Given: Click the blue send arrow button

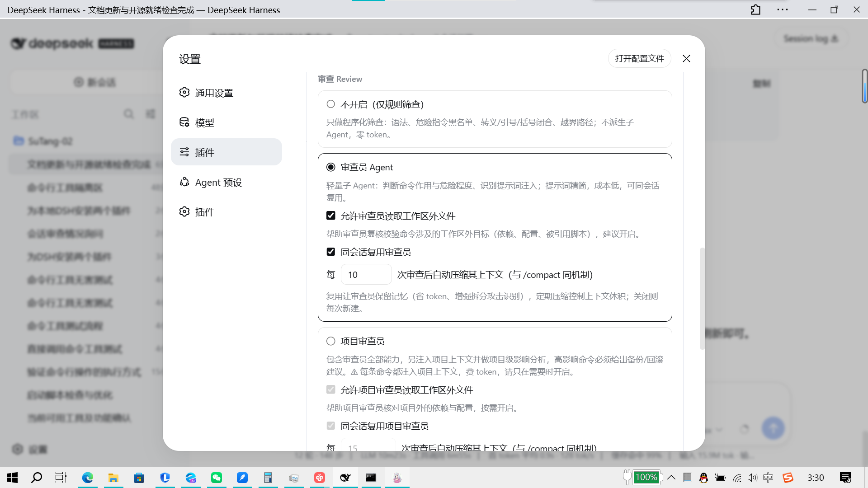Looking at the screenshot, I should [773, 428].
